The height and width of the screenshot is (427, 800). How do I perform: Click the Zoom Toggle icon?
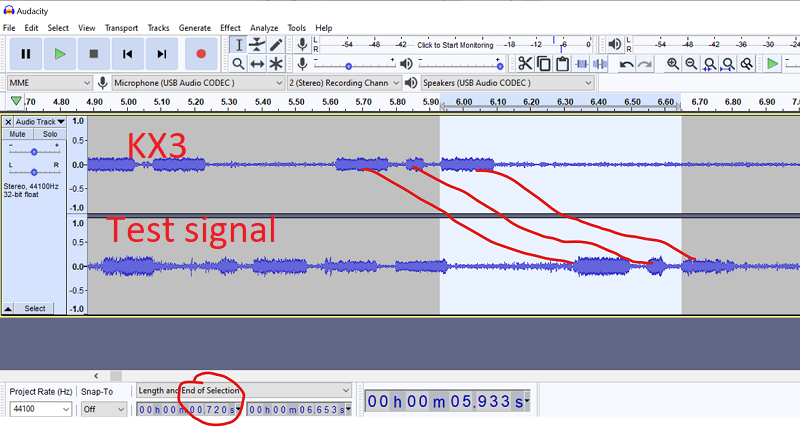747,64
